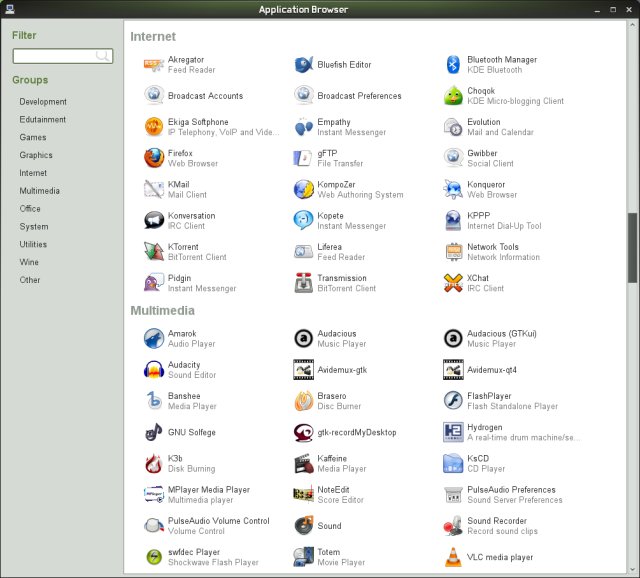Viewport: 640px width, 578px height.
Task: Click the Audacious (GTKui) entry
Action: pos(490,338)
